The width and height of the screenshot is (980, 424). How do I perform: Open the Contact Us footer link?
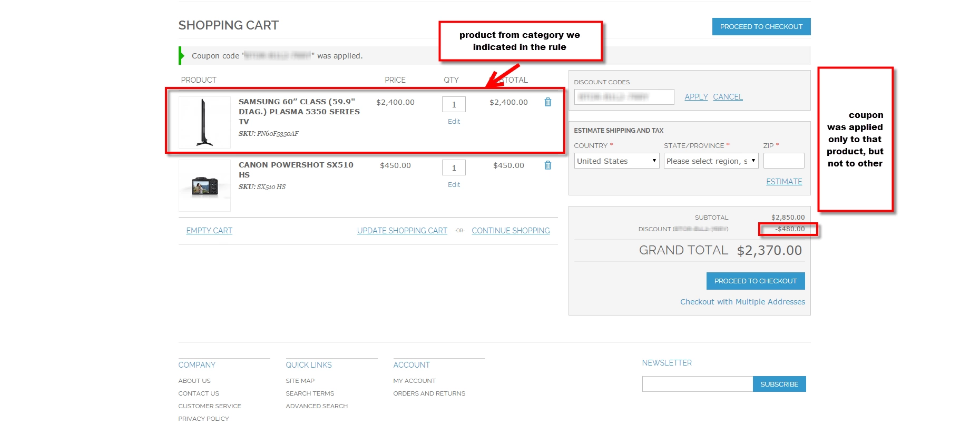(199, 393)
